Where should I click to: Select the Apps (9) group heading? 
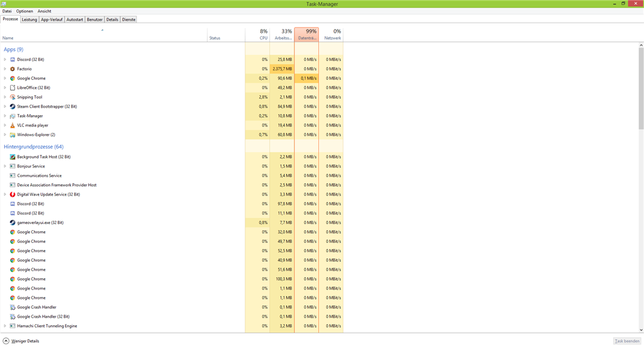14,49
